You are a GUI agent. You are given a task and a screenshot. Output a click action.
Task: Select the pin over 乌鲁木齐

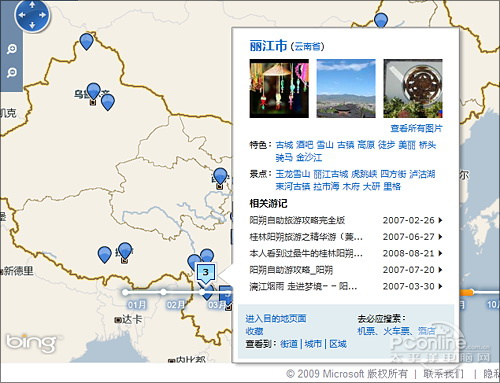[x=94, y=92]
